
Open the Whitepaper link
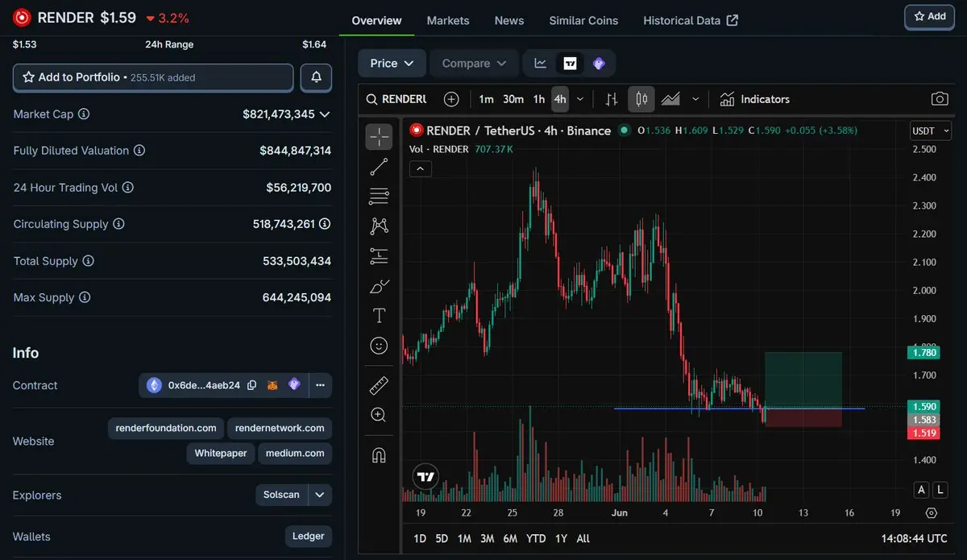[x=220, y=453]
